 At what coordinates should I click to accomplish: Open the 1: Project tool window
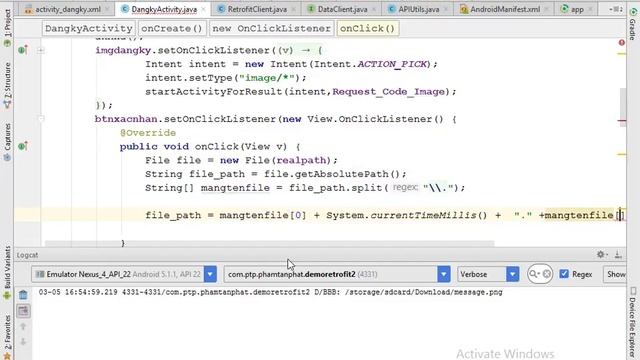(x=7, y=28)
